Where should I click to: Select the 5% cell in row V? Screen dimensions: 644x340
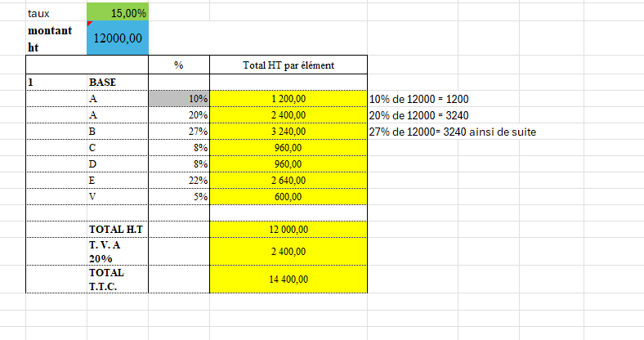tap(179, 196)
